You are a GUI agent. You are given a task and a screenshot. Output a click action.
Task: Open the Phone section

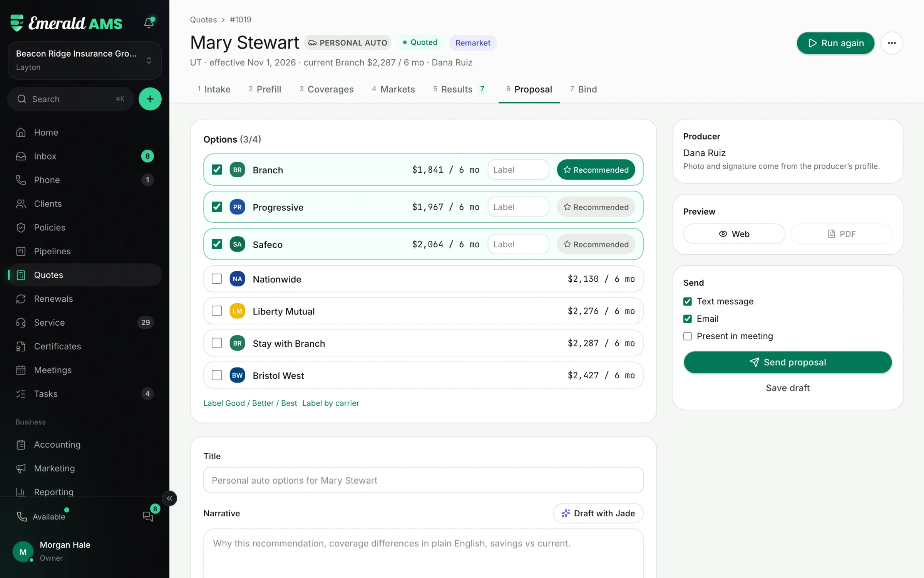[84, 180]
